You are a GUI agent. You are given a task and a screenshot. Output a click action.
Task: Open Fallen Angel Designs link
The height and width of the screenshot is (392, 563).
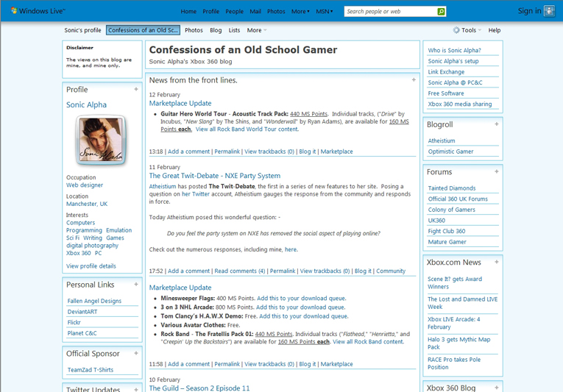94,301
